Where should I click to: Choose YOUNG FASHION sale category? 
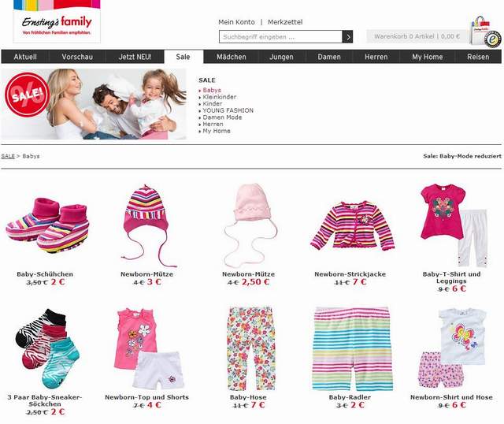pos(228,110)
